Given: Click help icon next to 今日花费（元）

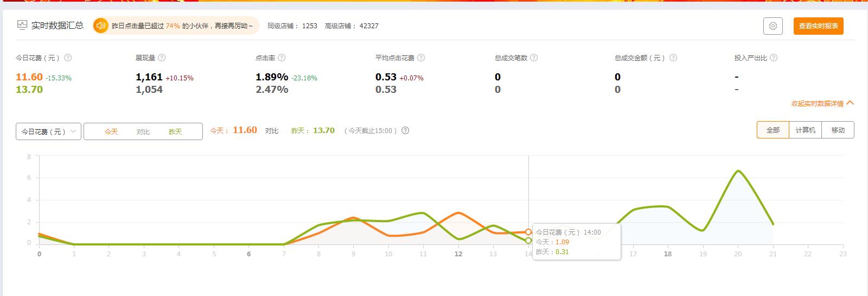Looking at the screenshot, I should pos(68,58).
